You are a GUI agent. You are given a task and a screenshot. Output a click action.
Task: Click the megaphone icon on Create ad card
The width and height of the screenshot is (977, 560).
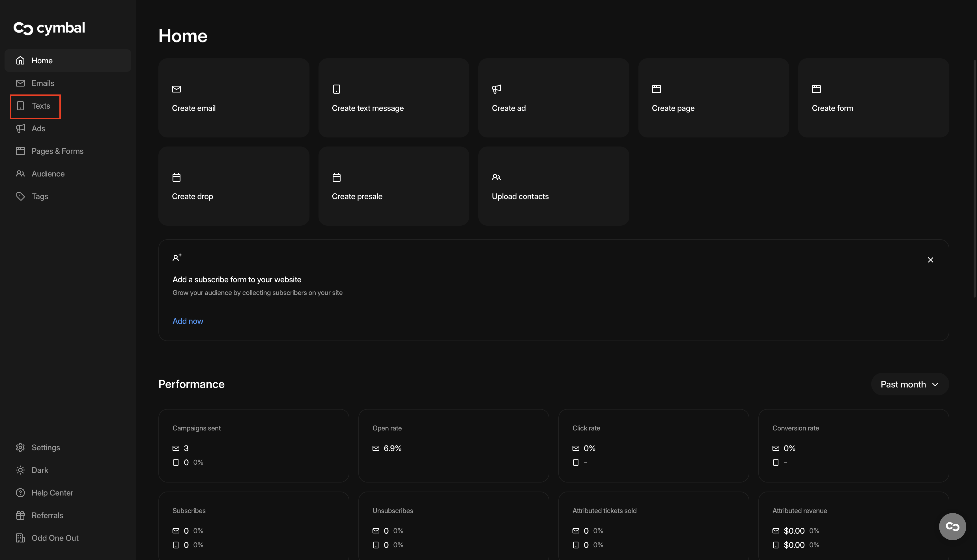tap(496, 89)
